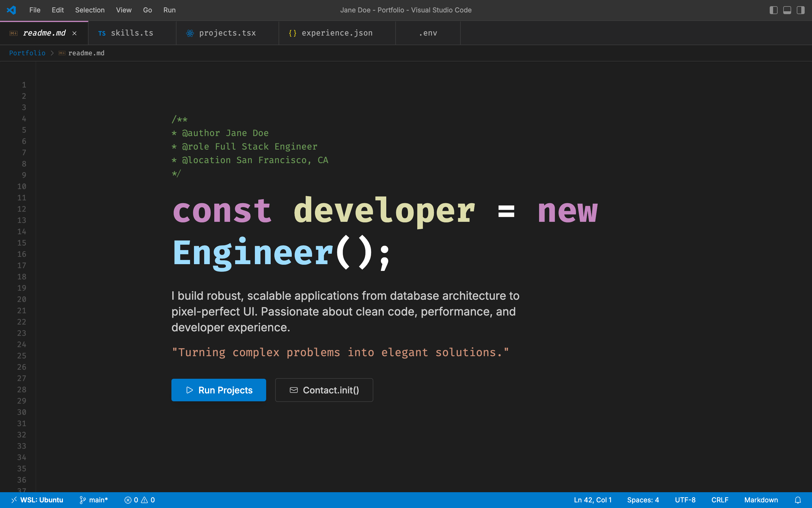812x508 pixels.
Task: Click the main* git branch indicator
Action: 94,500
